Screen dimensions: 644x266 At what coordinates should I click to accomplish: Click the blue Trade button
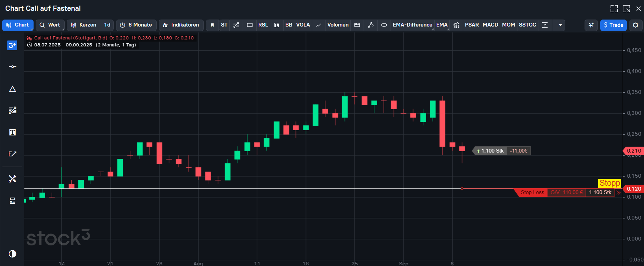click(x=613, y=25)
